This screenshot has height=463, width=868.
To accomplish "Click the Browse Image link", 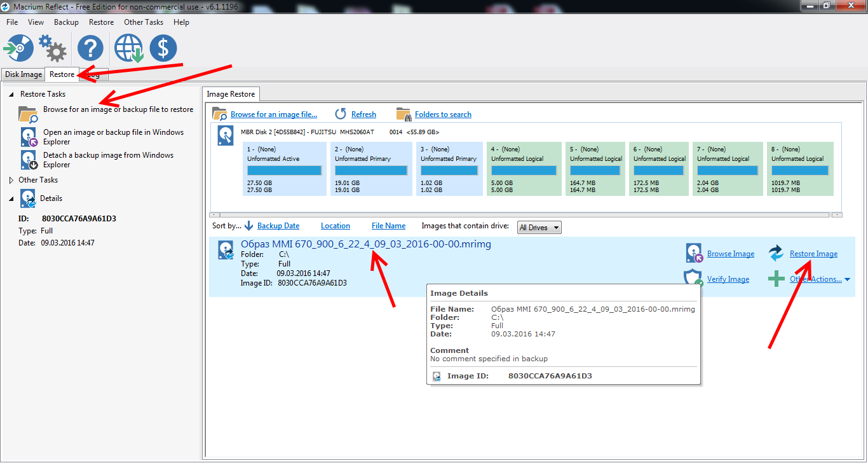I will [731, 254].
